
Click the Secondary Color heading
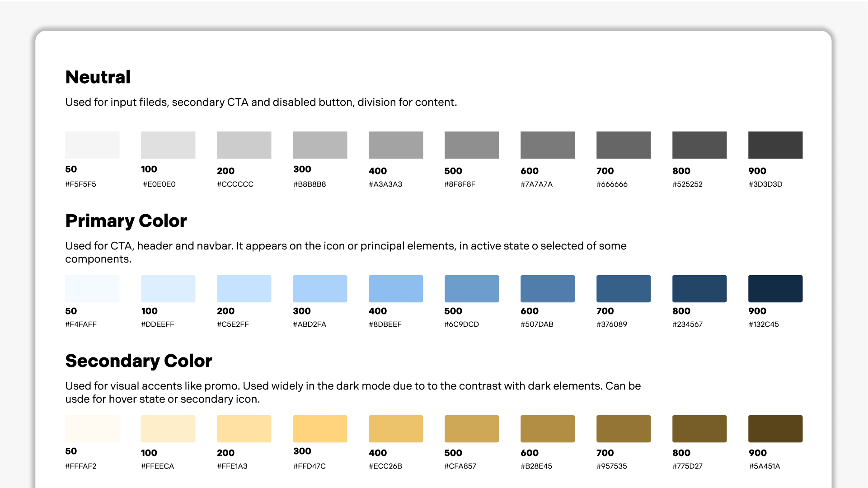pyautogui.click(x=139, y=361)
